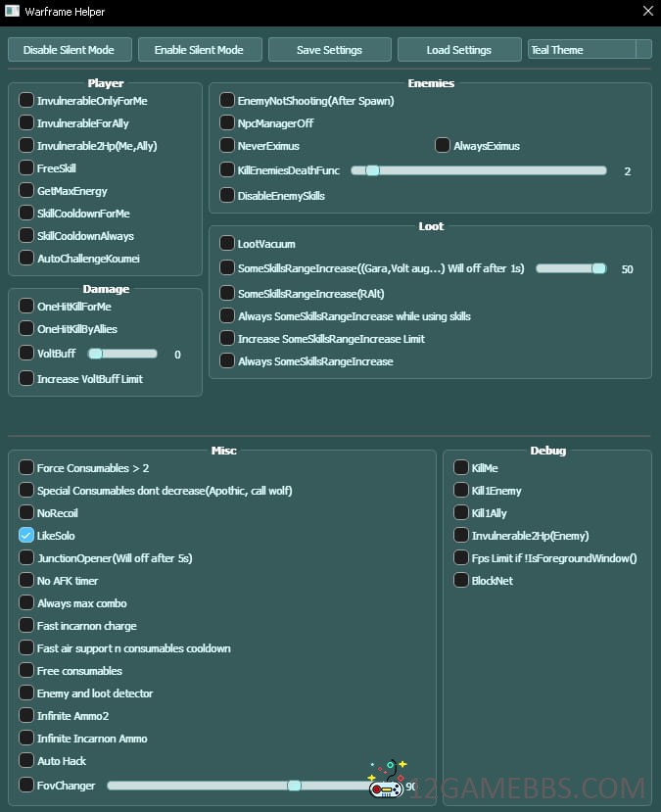Tick the FreeSkill option
Viewport: 661px width, 812px height.
pos(26,168)
